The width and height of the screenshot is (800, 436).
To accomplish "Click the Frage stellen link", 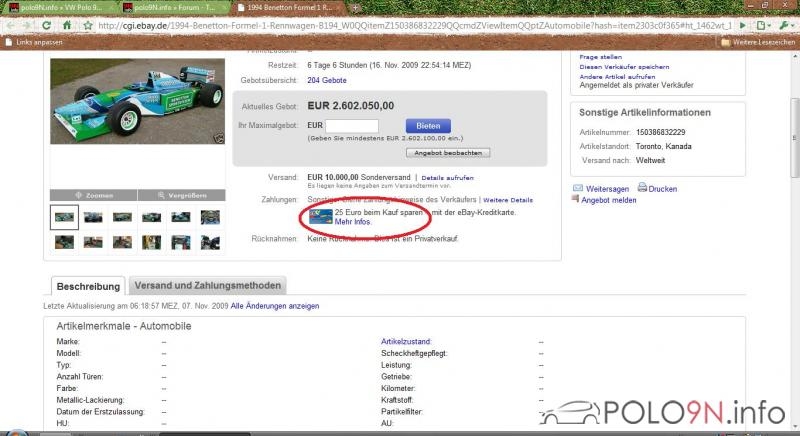I will (x=601, y=57).
